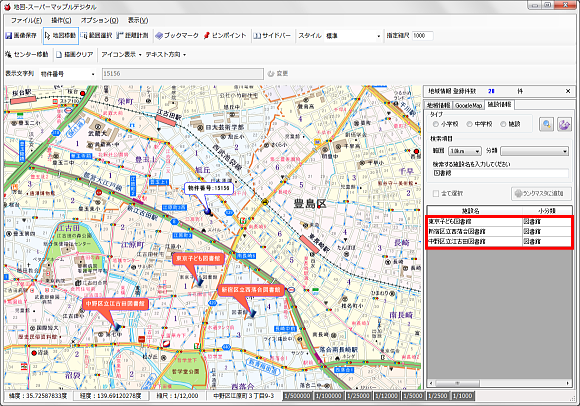Click the ランクマスタに追加 button
This screenshot has width=580, height=406.
(541, 193)
